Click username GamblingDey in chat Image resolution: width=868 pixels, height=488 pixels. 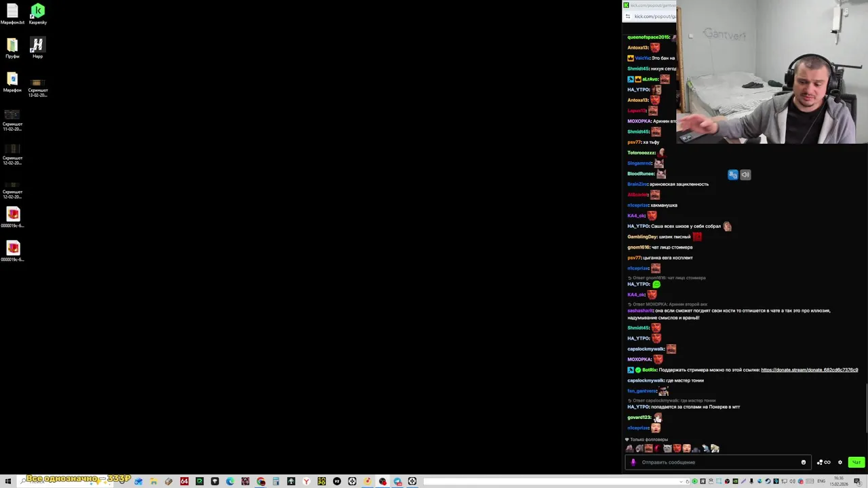pos(642,237)
